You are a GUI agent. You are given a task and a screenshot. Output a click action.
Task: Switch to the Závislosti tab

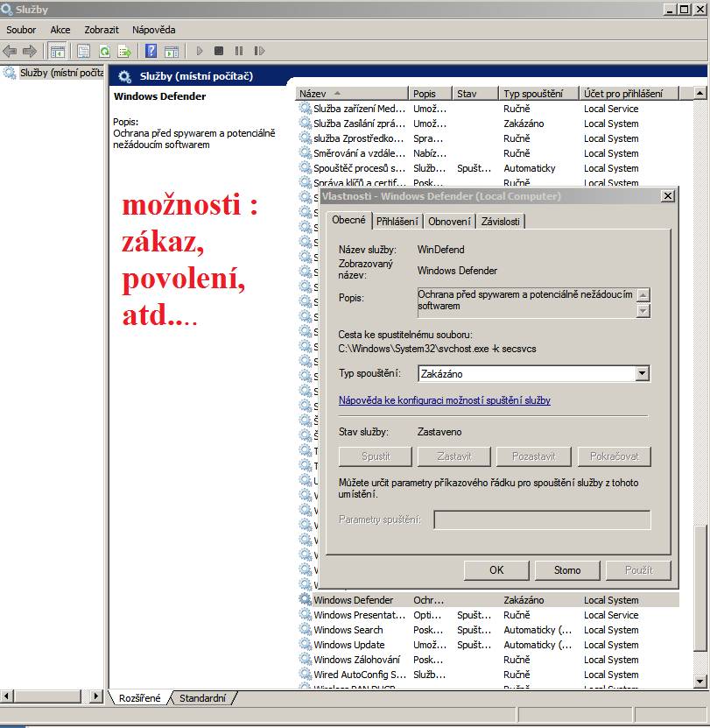[500, 222]
